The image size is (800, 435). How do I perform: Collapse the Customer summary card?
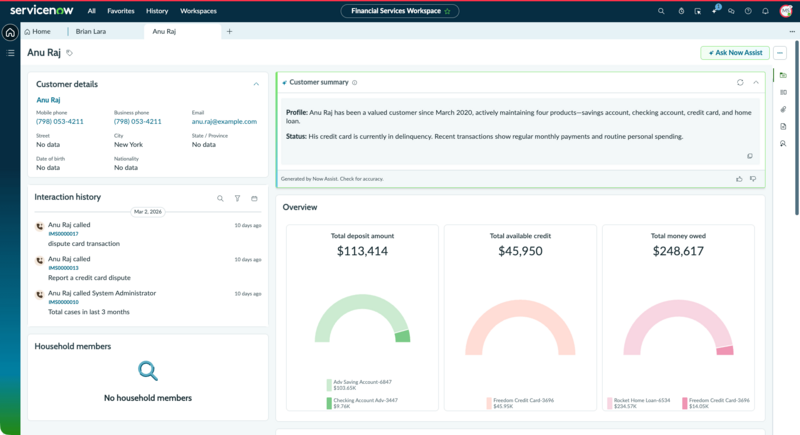pos(756,83)
